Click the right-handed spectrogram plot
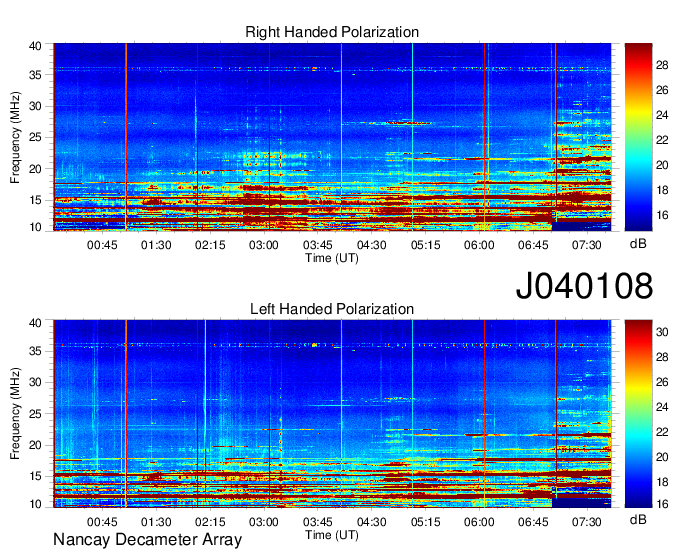The image size is (680, 552). pos(332,137)
